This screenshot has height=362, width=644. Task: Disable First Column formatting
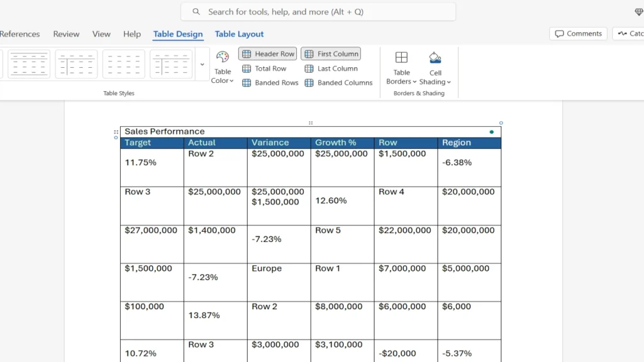pyautogui.click(x=331, y=53)
